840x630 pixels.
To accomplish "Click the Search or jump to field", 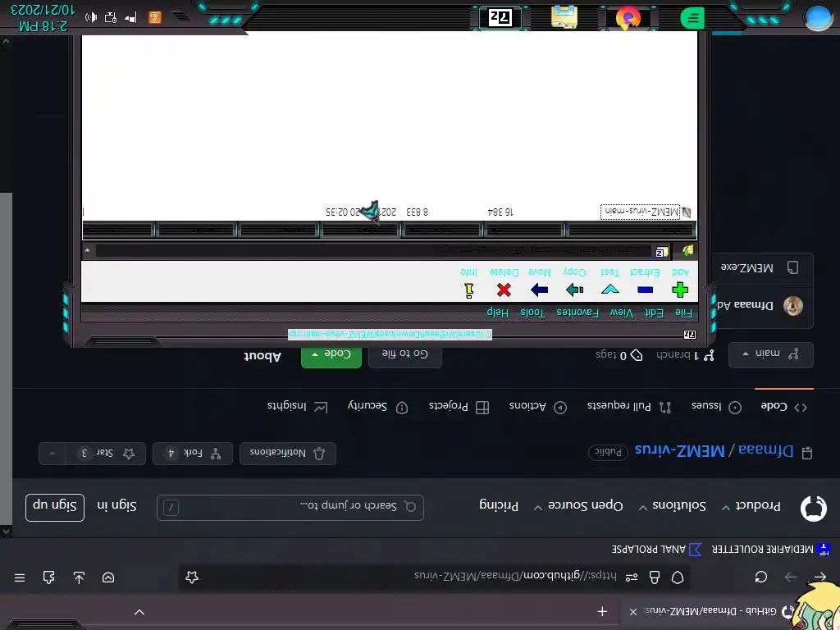I will [x=290, y=507].
